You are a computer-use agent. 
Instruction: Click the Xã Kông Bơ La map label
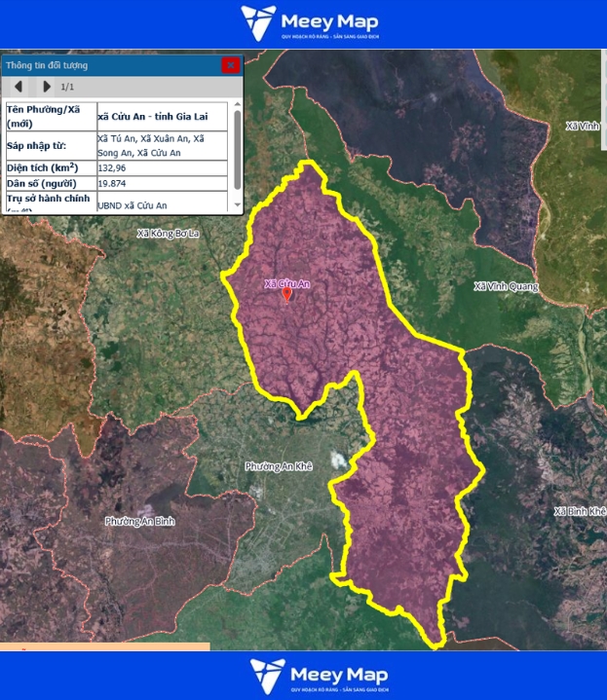click(168, 234)
